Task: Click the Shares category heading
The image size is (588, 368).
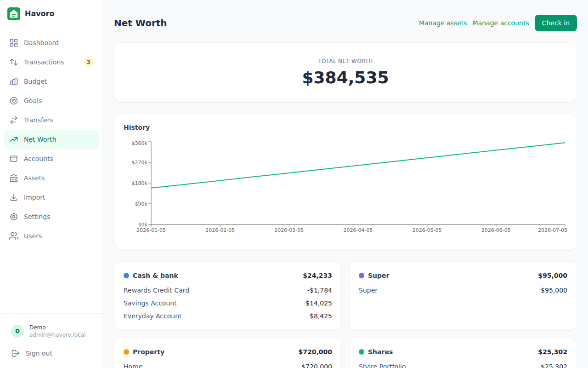Action: pyautogui.click(x=380, y=352)
